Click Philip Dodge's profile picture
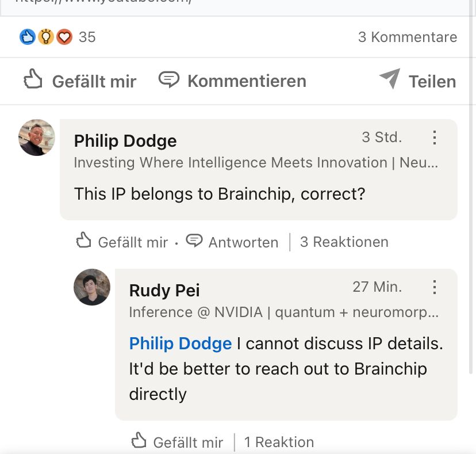 click(x=37, y=138)
